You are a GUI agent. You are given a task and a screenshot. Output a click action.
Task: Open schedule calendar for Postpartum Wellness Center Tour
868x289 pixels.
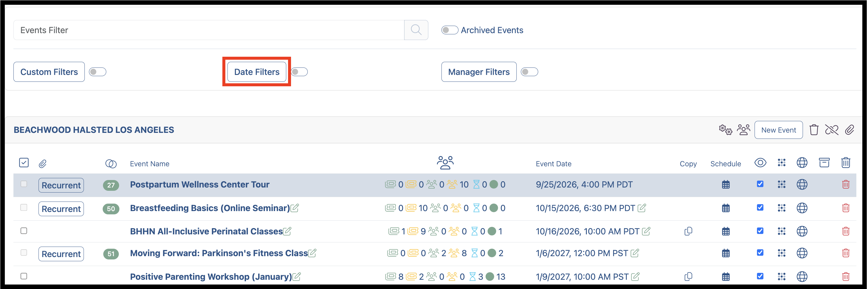(x=726, y=185)
